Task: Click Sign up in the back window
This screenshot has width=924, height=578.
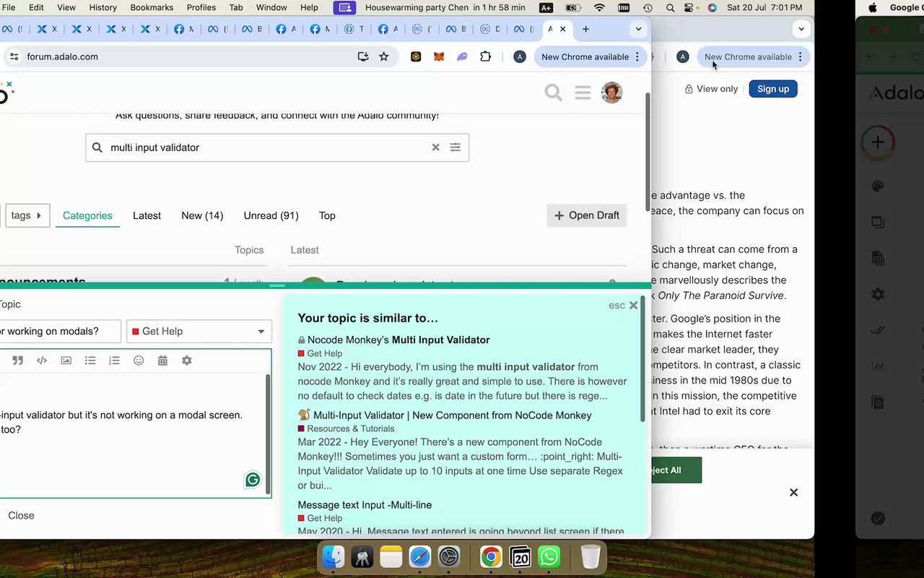Action: pyautogui.click(x=773, y=89)
